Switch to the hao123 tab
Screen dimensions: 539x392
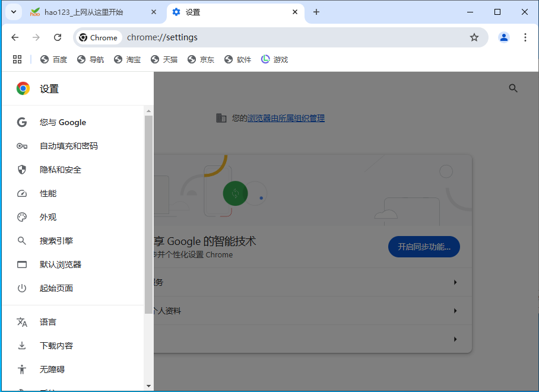pyautogui.click(x=94, y=12)
